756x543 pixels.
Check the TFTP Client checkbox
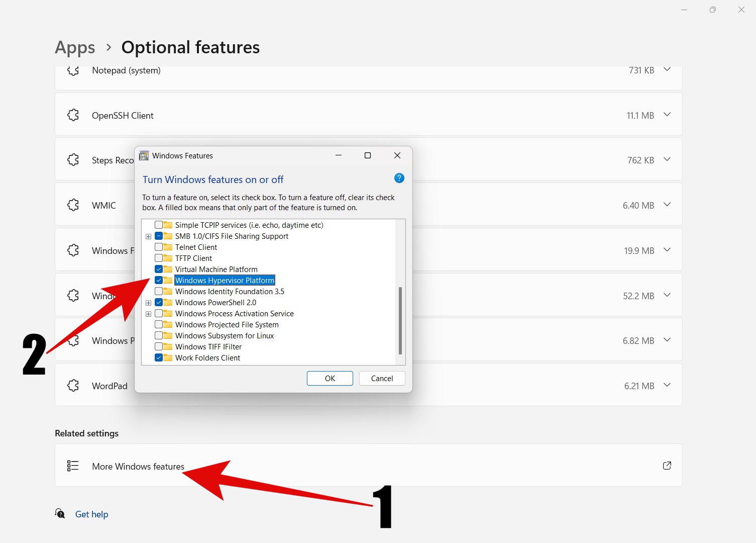[x=159, y=258]
